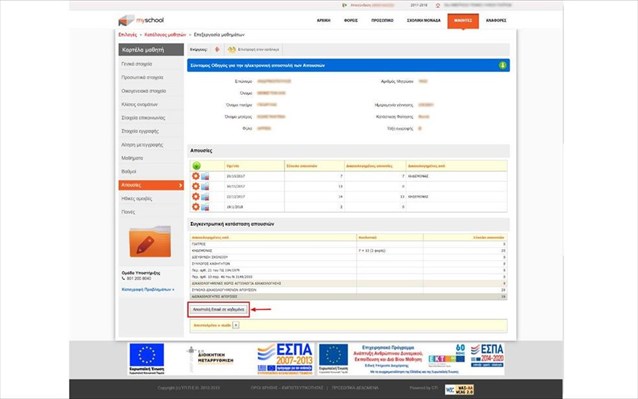638x399 pixels.
Task: Click the Αποστολή Email σε κηδεμόνα button
Action: [218, 310]
